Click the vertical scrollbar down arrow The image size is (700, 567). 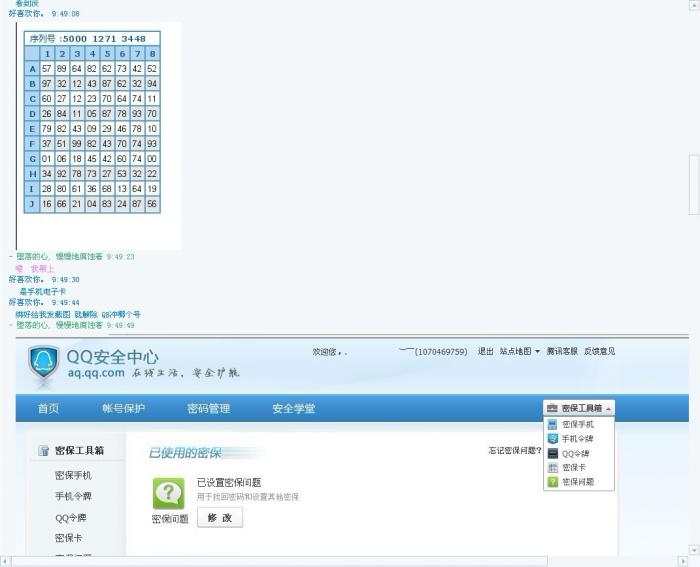point(693,549)
